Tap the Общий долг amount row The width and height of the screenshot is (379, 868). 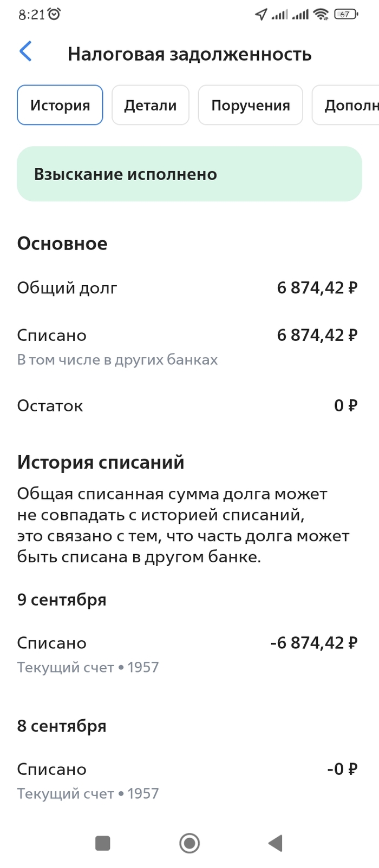(x=187, y=288)
